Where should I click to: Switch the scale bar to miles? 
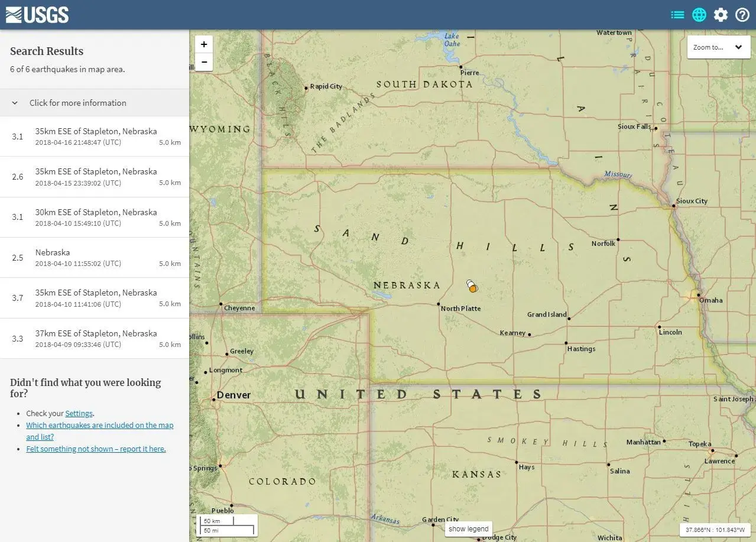pyautogui.click(x=212, y=531)
